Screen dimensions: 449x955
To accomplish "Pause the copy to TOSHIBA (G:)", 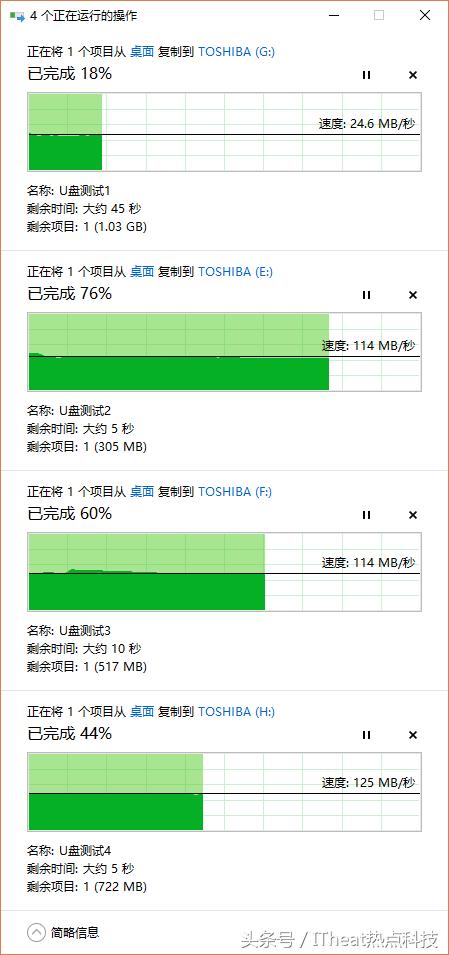I will point(366,75).
